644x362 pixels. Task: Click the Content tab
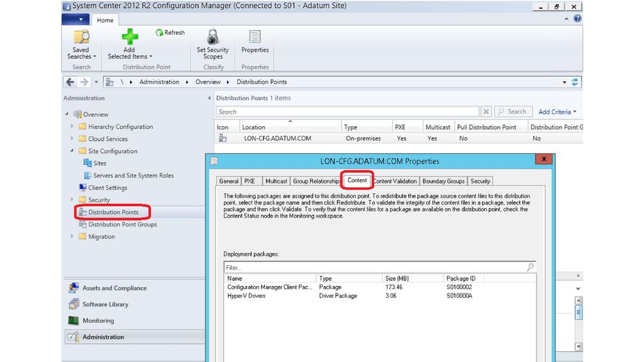pyautogui.click(x=357, y=180)
